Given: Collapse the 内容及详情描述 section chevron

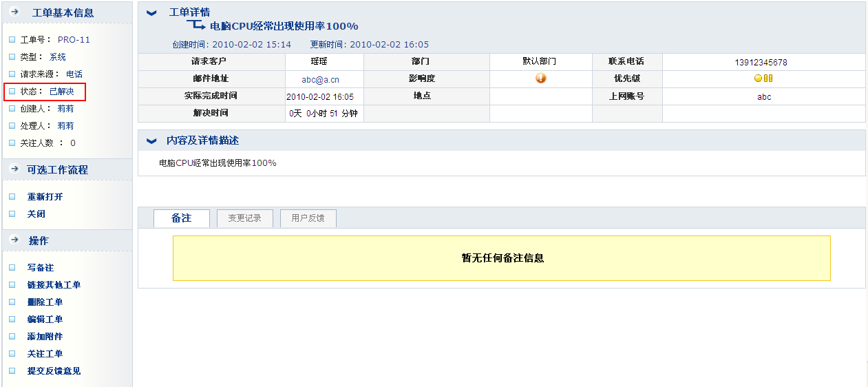Looking at the screenshot, I should click(152, 140).
